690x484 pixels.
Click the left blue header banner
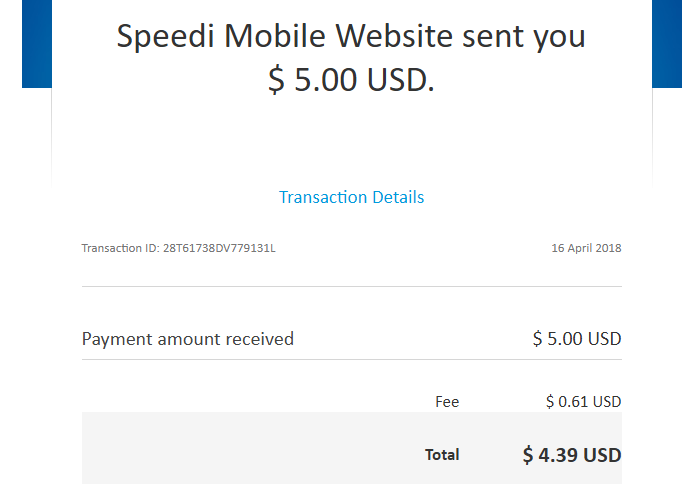(37, 44)
